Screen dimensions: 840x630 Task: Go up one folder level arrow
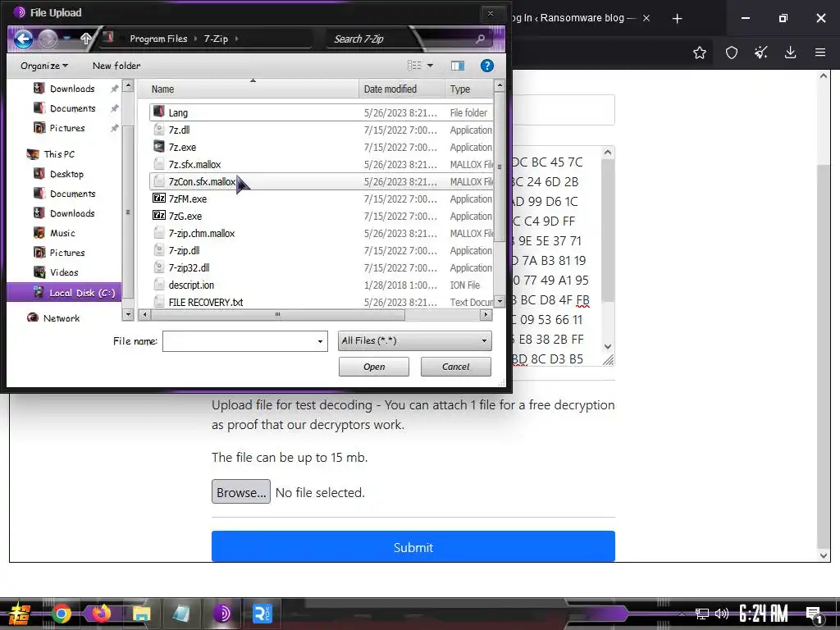click(x=85, y=39)
